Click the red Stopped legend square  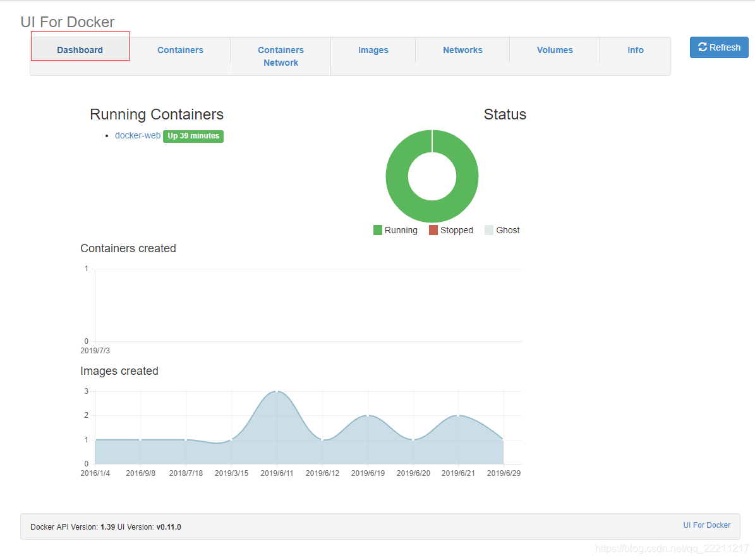433,230
